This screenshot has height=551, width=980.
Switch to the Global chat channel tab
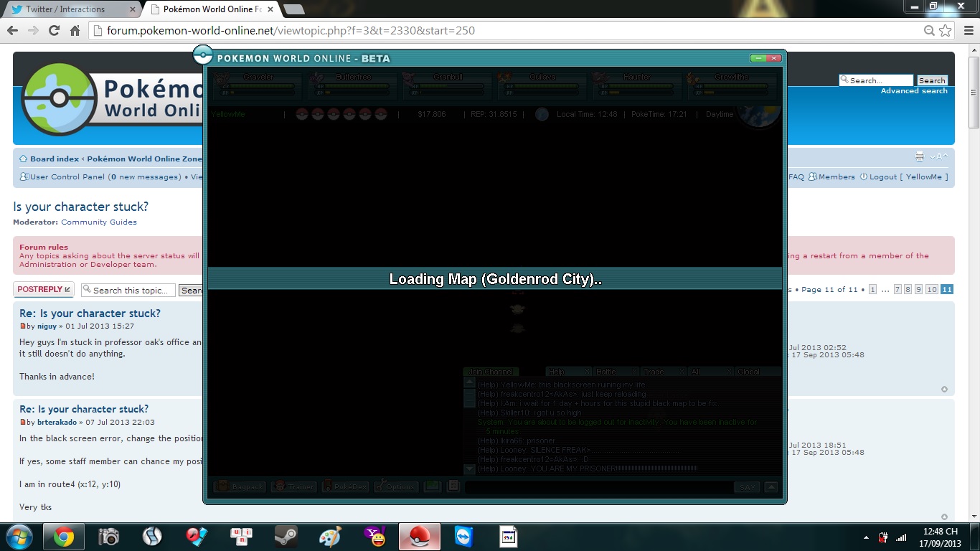(x=758, y=372)
